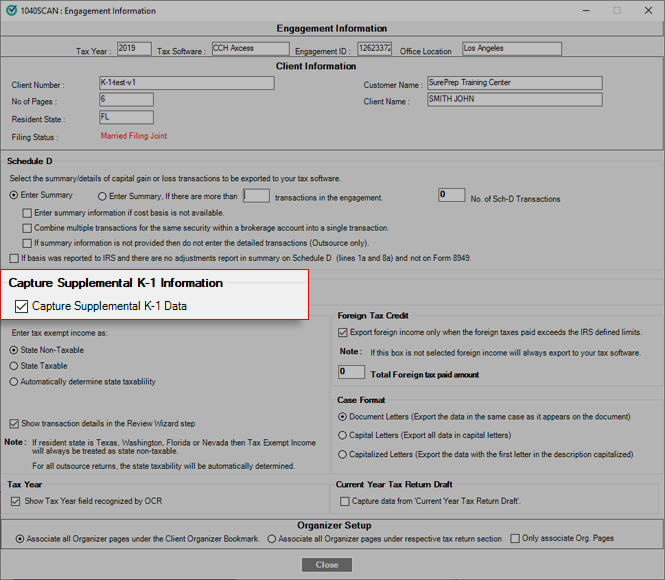Select Document Letters case format
The height and width of the screenshot is (580, 665).
(x=342, y=417)
